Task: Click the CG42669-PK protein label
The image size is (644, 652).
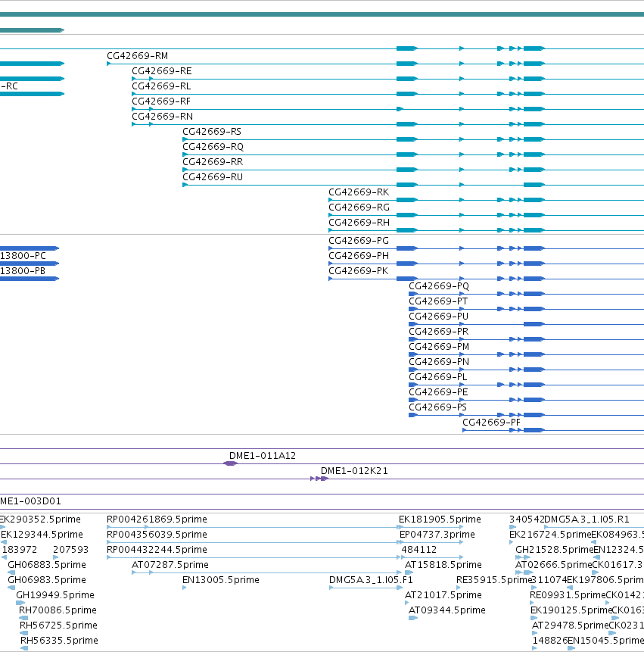Action: pos(358,271)
